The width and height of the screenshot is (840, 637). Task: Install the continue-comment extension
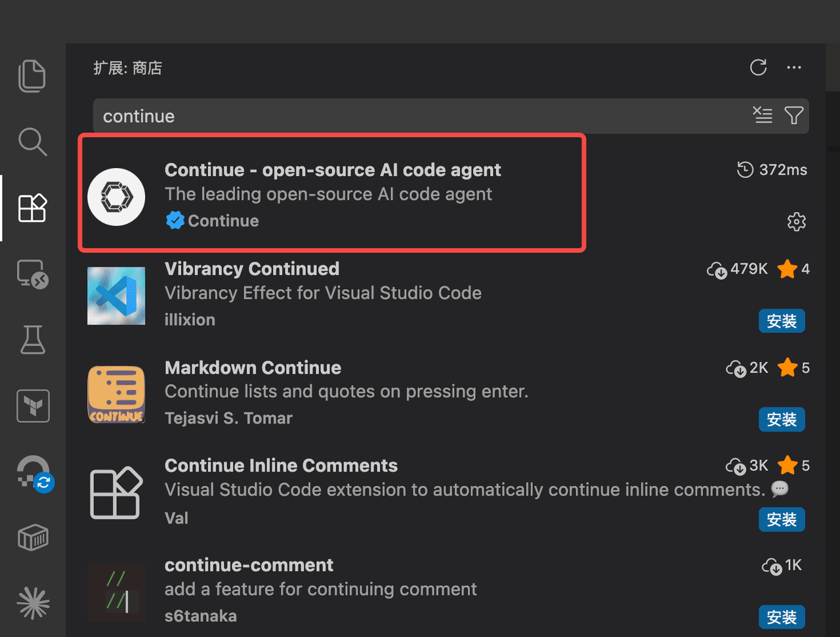pos(782,617)
